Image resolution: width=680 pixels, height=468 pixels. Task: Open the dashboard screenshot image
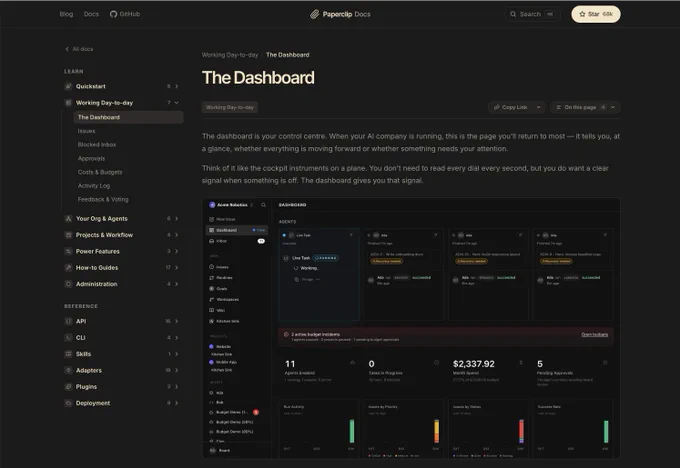pyautogui.click(x=411, y=328)
